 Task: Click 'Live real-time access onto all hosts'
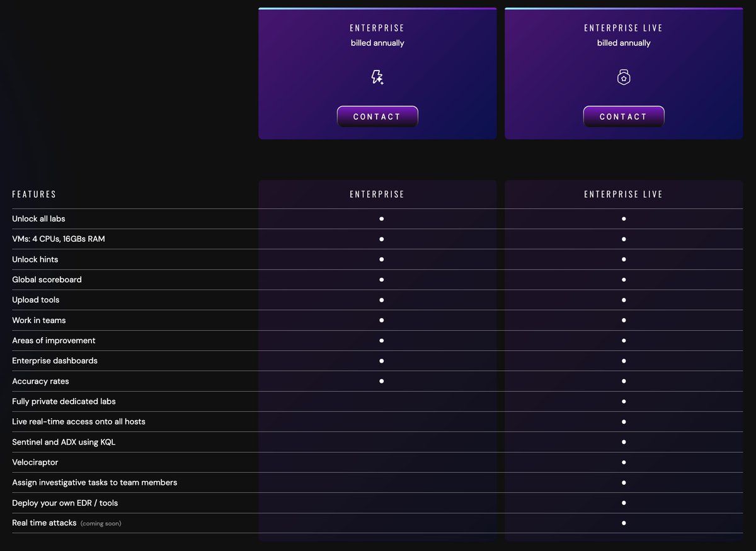click(79, 421)
